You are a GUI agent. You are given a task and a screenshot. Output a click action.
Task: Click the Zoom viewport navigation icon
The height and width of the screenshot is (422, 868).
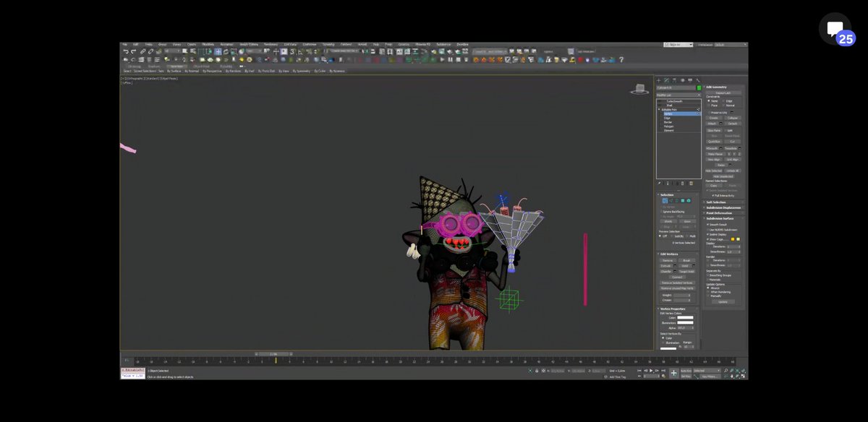726,370
